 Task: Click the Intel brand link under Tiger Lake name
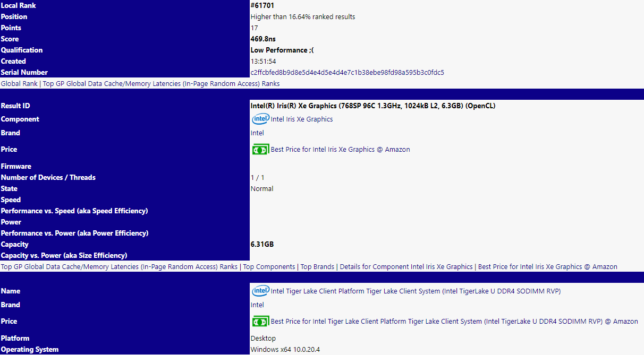(x=257, y=305)
